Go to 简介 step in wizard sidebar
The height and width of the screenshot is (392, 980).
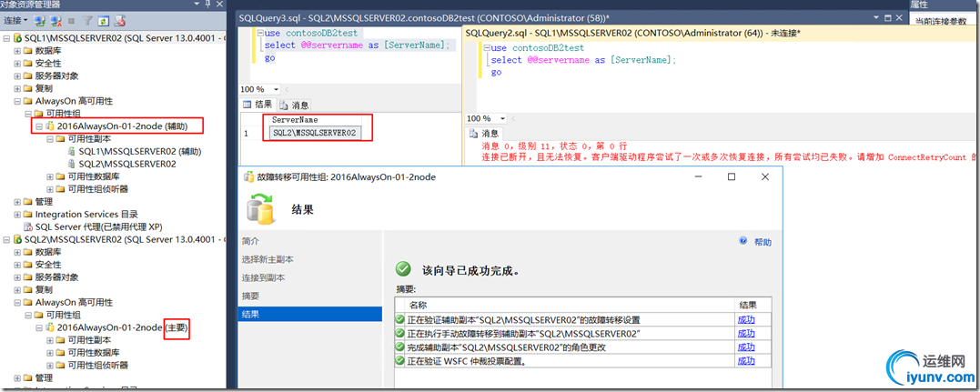tap(250, 241)
